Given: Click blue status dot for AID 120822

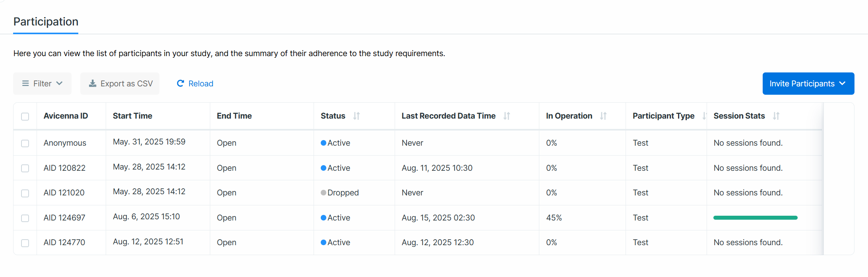Looking at the screenshot, I should click(x=324, y=168).
